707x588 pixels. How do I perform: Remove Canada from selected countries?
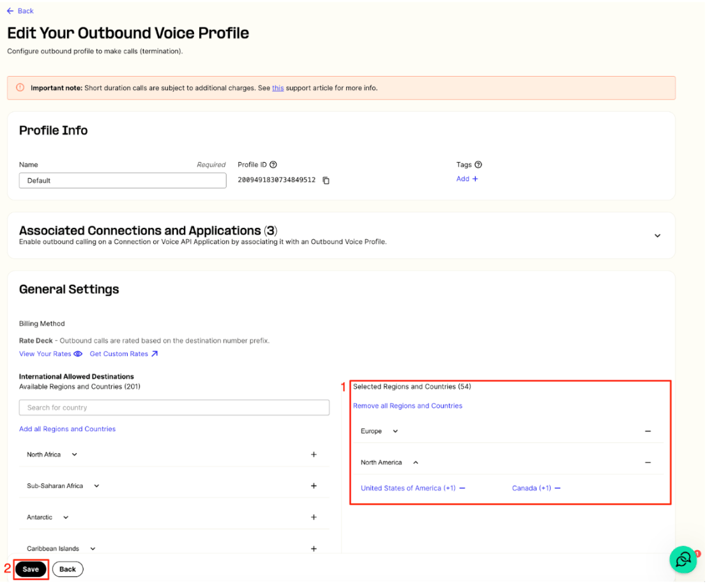tap(558, 488)
